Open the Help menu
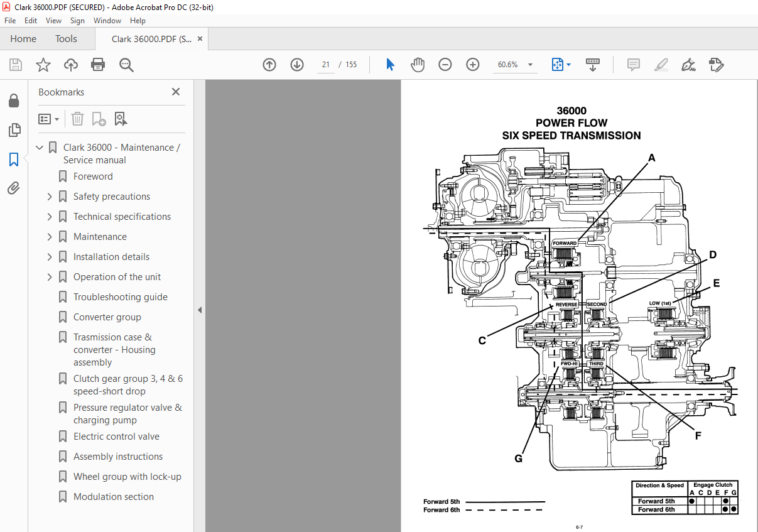The width and height of the screenshot is (758, 532). (138, 21)
